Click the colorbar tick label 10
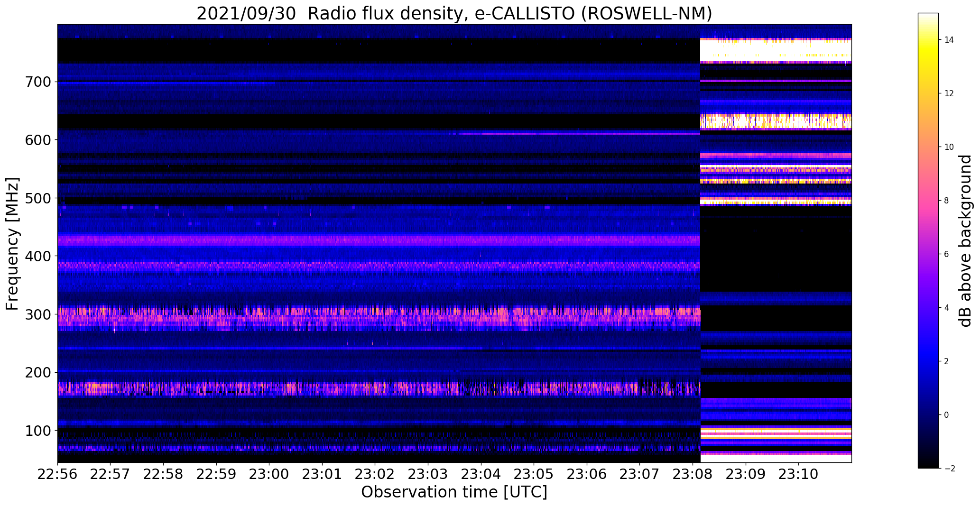 pyautogui.click(x=949, y=147)
